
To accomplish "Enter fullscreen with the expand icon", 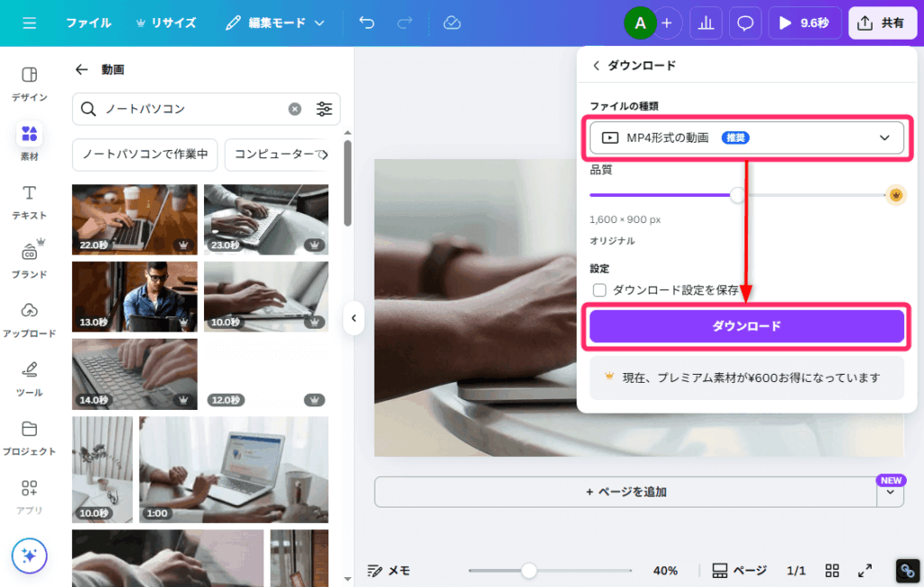I will tap(865, 571).
